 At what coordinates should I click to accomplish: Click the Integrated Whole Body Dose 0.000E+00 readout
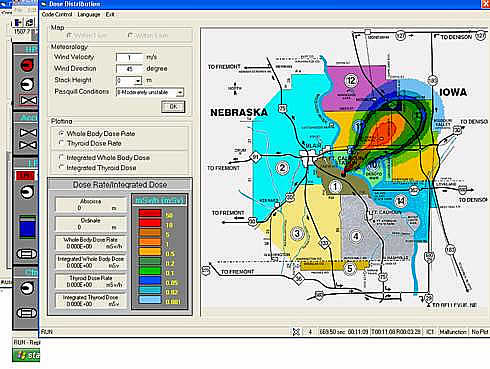tap(91, 262)
